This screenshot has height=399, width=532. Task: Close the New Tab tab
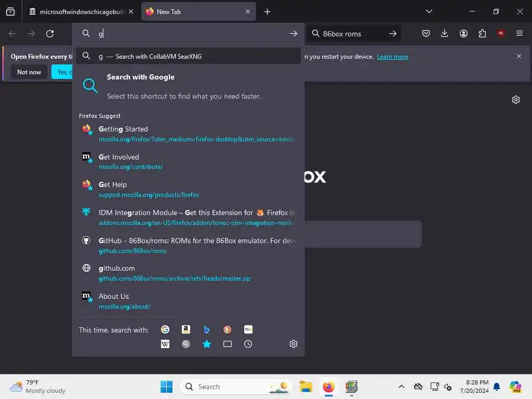click(x=248, y=11)
